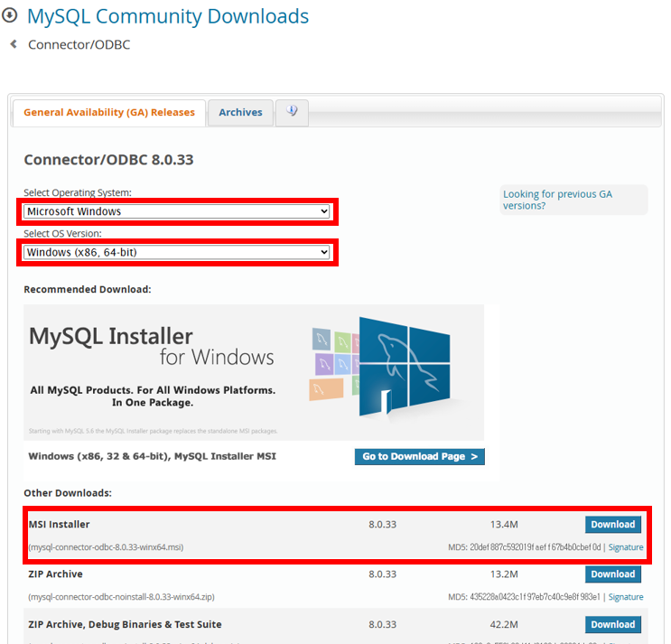Click the 42.2M size value
This screenshot has height=644, width=671.
click(x=504, y=625)
